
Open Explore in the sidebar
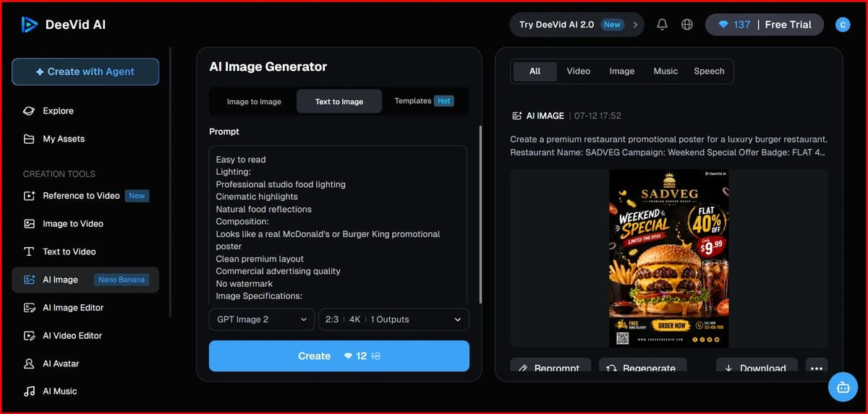pyautogui.click(x=85, y=111)
